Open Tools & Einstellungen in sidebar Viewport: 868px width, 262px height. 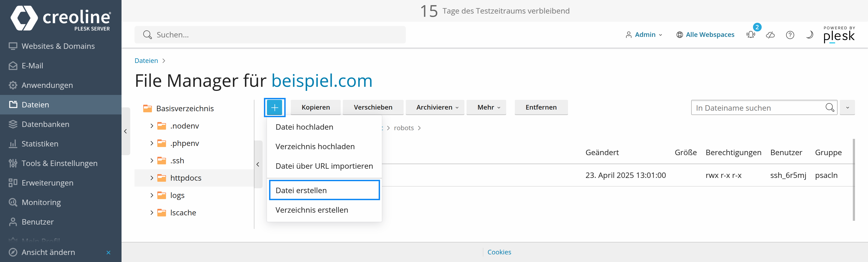[x=61, y=163]
